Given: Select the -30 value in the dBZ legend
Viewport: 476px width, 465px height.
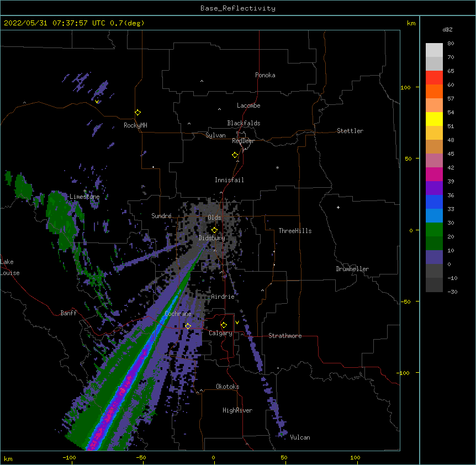Looking at the screenshot, I should [452, 292].
